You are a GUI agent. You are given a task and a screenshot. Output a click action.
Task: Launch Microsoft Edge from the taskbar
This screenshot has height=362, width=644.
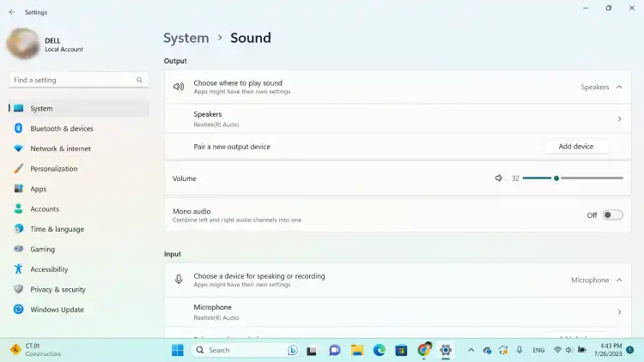pos(379,350)
